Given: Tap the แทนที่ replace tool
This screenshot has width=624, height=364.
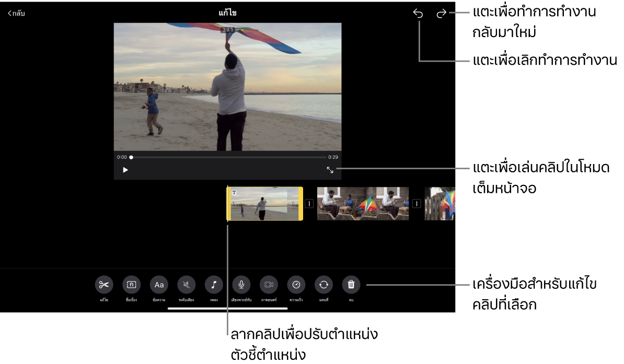Looking at the screenshot, I should tap(323, 285).
